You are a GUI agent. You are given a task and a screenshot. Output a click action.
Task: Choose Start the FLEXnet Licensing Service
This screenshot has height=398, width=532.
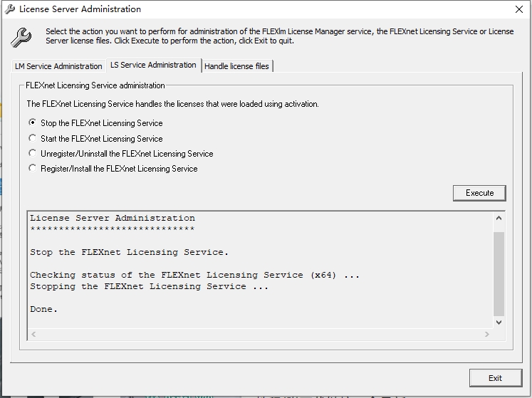point(33,139)
